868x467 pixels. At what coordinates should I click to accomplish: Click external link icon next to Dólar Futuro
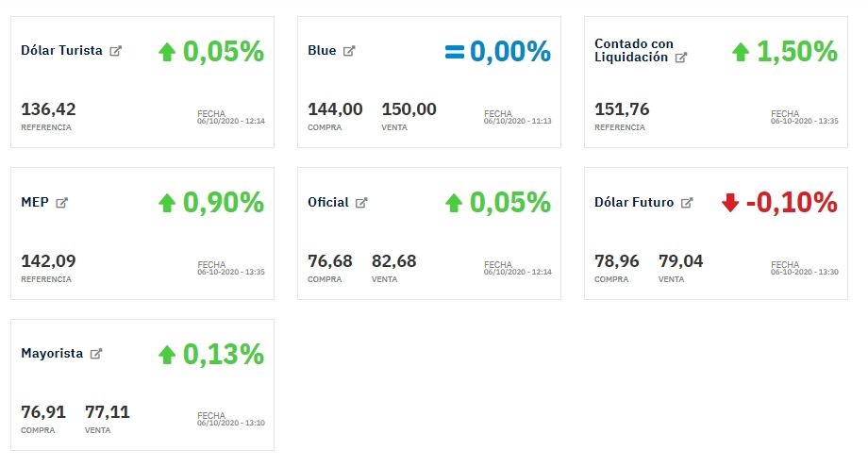coord(687,203)
